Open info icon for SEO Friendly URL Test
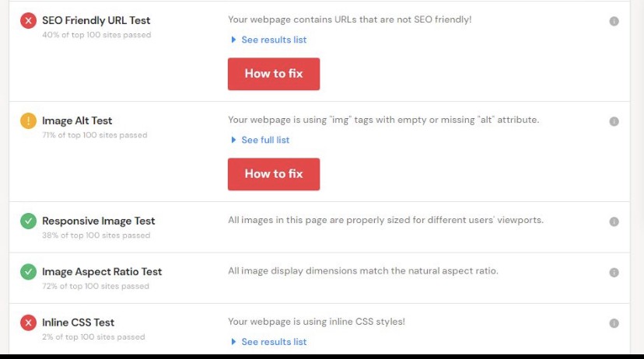This screenshot has width=644, height=359. pyautogui.click(x=614, y=21)
